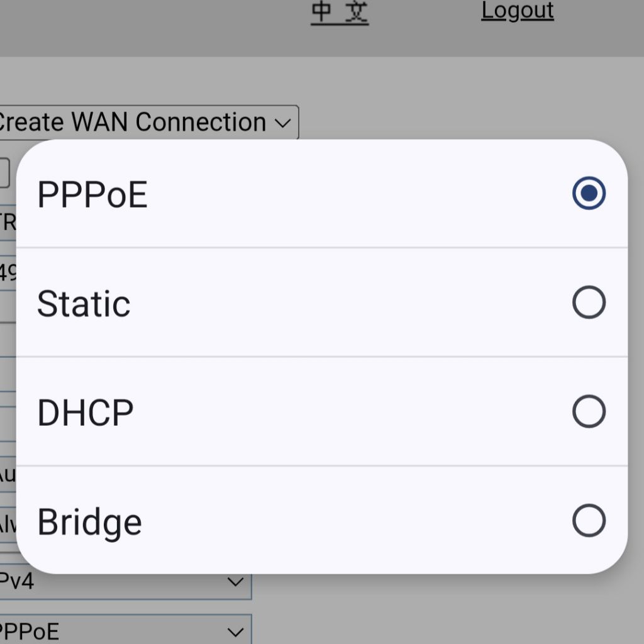Viewport: 644px width, 644px height.
Task: Expand the IPv4 dropdown chevron
Action: pos(235,582)
